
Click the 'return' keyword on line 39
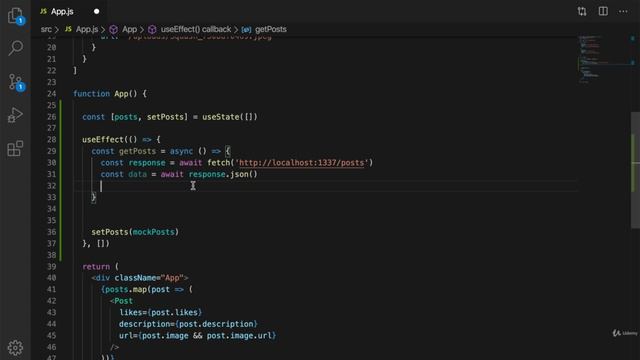click(x=96, y=267)
